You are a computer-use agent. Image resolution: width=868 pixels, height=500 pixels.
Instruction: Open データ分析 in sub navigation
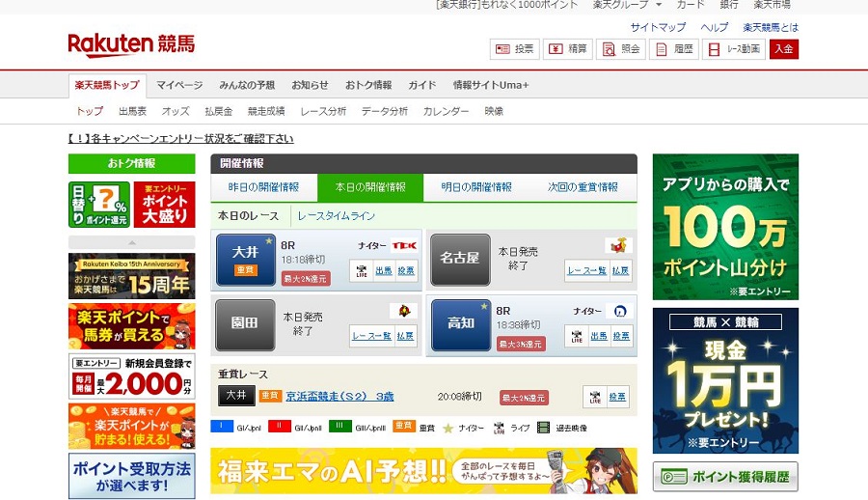pyautogui.click(x=385, y=111)
